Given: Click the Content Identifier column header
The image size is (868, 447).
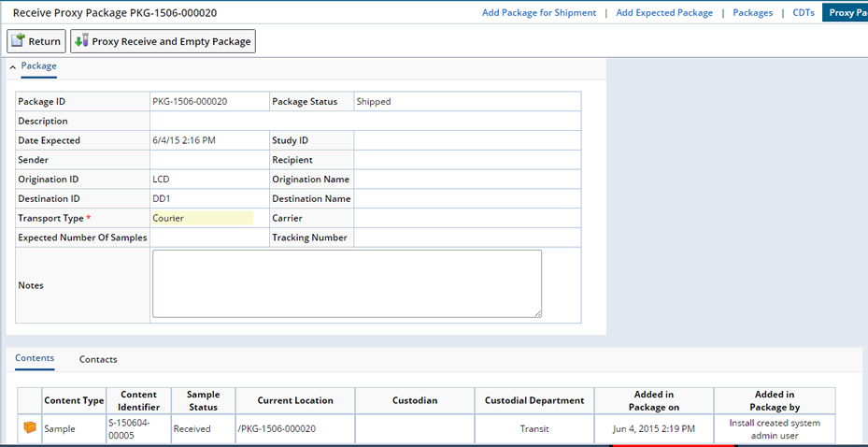Looking at the screenshot, I should tap(139, 400).
